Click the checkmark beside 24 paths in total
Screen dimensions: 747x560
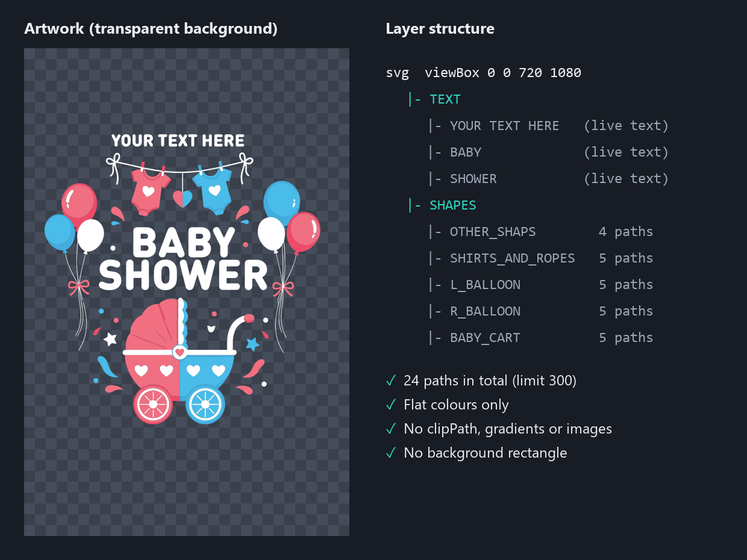pyautogui.click(x=391, y=381)
